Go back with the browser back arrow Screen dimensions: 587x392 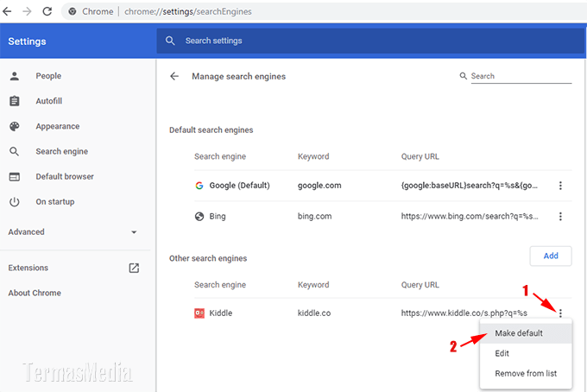click(x=7, y=11)
